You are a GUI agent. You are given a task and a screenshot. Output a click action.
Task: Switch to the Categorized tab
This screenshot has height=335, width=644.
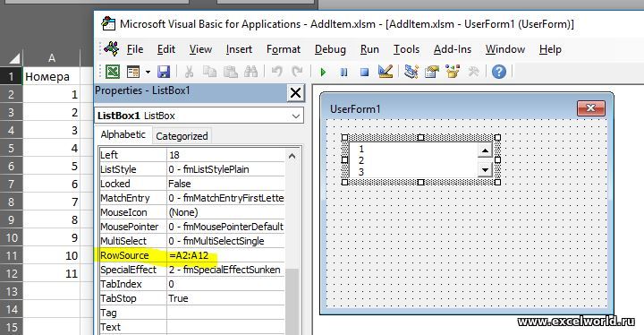[182, 136]
